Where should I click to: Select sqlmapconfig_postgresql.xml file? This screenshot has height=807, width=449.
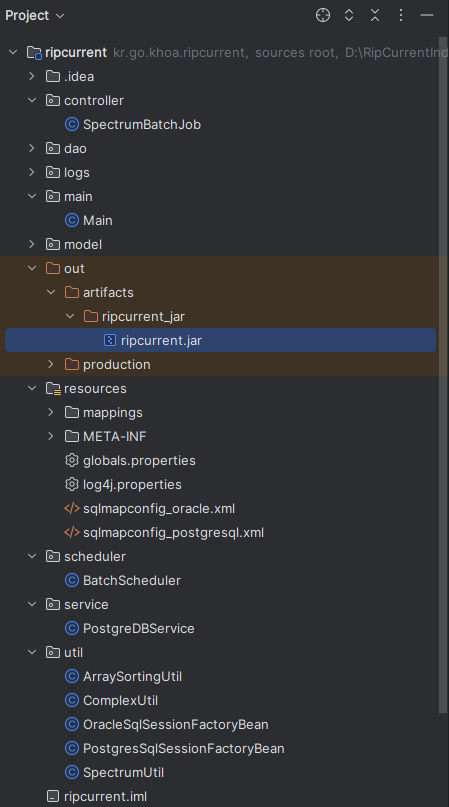[x=173, y=533]
